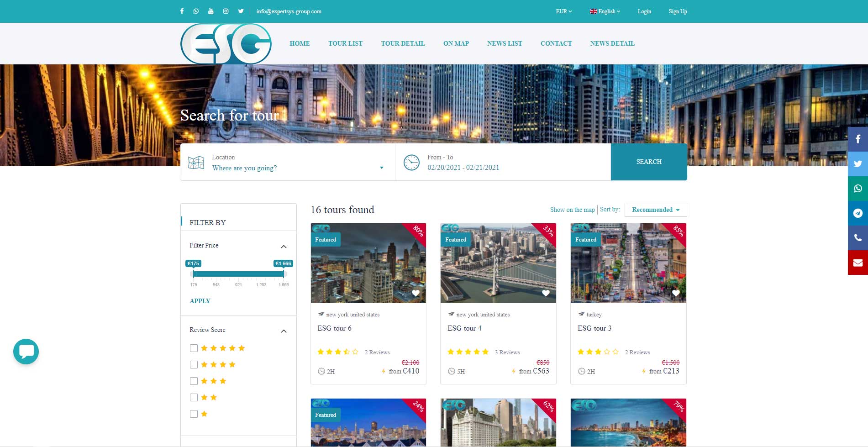Click the Telegram icon in right sidebar
This screenshot has width=868, height=447.
(x=857, y=213)
